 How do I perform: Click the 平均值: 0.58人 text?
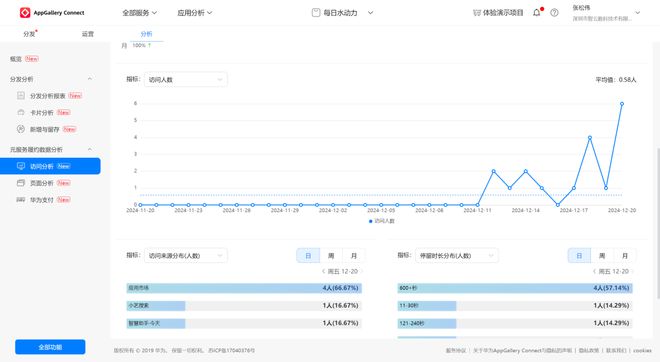tap(616, 80)
